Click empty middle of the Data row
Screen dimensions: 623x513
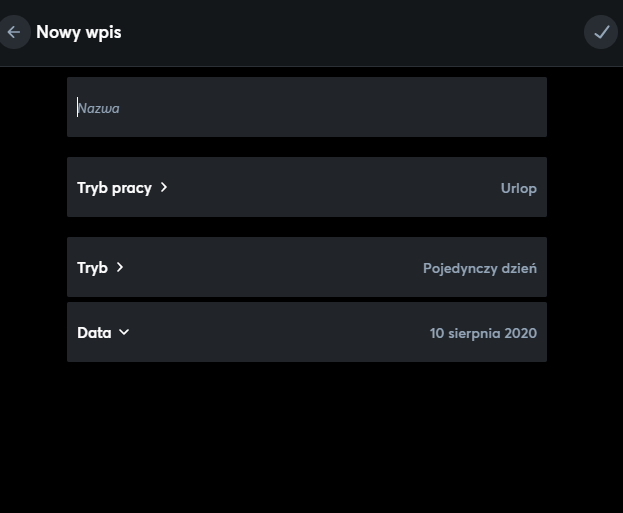point(280,333)
